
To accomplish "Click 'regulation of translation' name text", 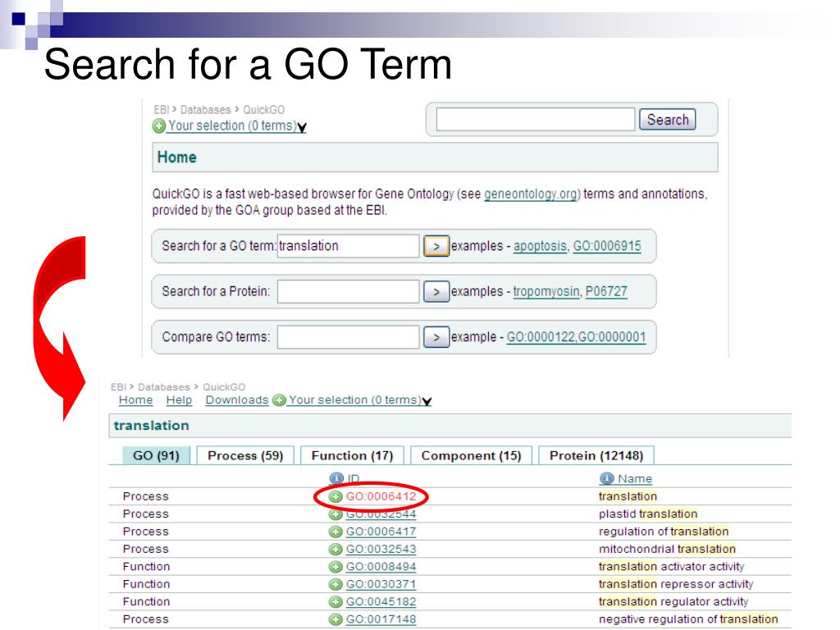I will [664, 532].
